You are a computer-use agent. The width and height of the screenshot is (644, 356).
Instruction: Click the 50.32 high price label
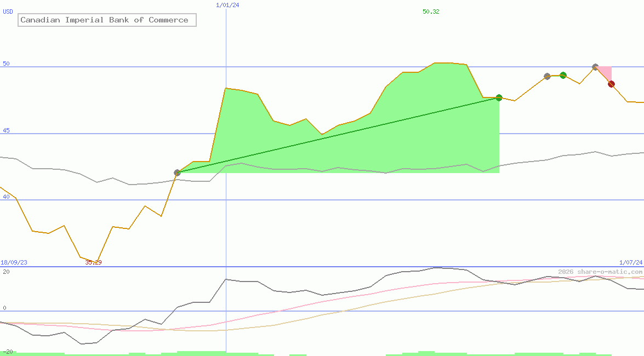pyautogui.click(x=431, y=12)
